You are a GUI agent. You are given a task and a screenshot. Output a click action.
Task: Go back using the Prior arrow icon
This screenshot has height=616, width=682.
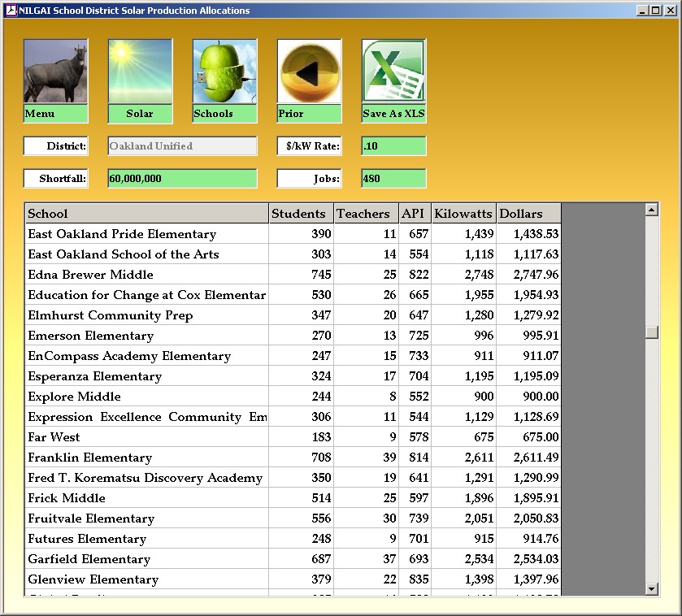tap(309, 72)
